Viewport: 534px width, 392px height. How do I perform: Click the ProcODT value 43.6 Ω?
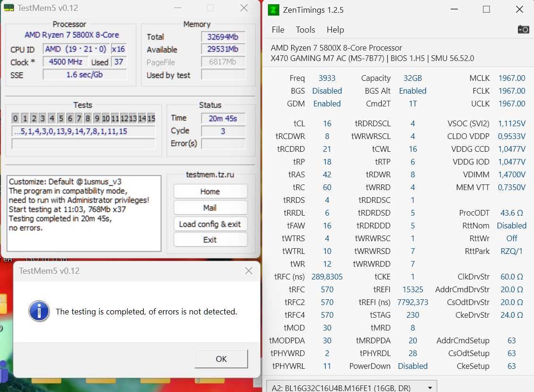coord(512,213)
